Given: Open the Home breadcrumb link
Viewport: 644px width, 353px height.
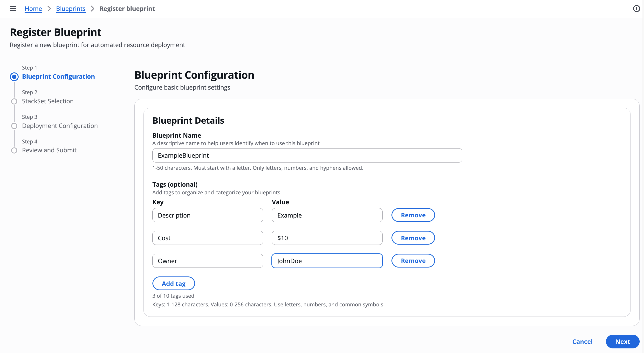Looking at the screenshot, I should click(x=33, y=8).
